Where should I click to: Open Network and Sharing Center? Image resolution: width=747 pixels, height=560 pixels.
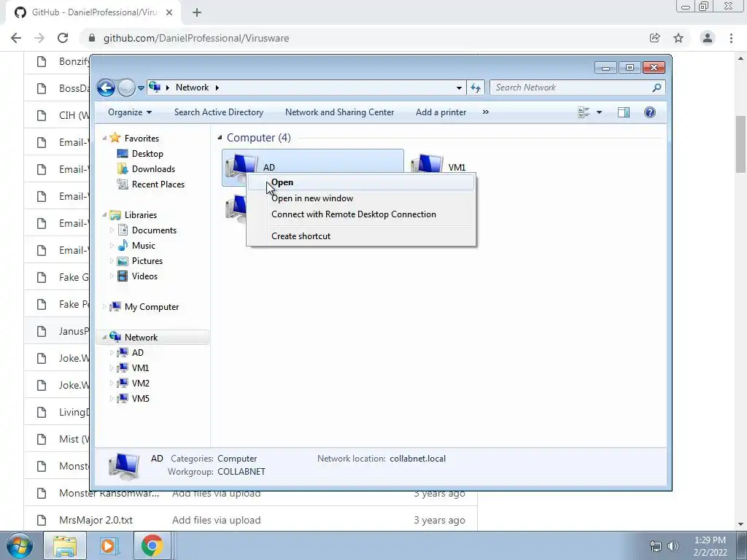click(x=339, y=112)
